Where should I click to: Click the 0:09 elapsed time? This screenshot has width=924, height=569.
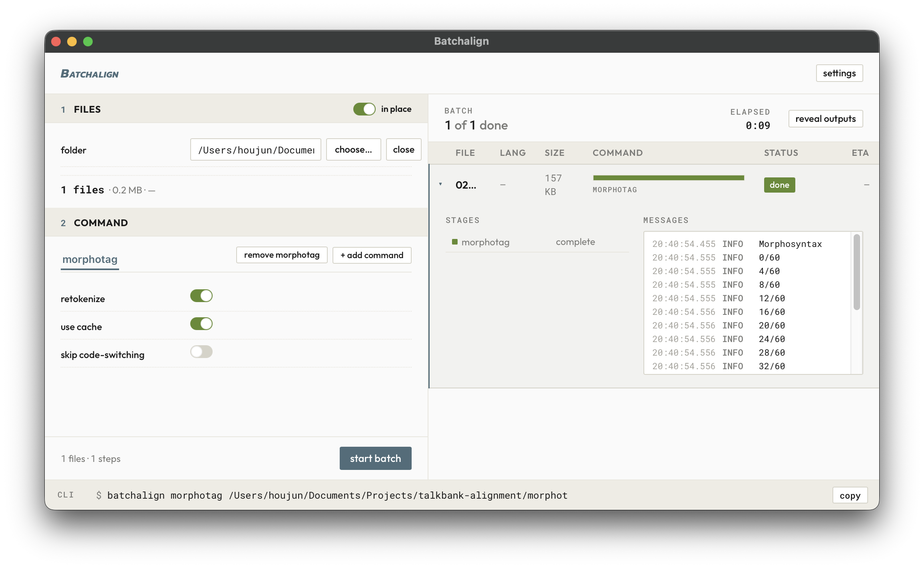pyautogui.click(x=758, y=125)
